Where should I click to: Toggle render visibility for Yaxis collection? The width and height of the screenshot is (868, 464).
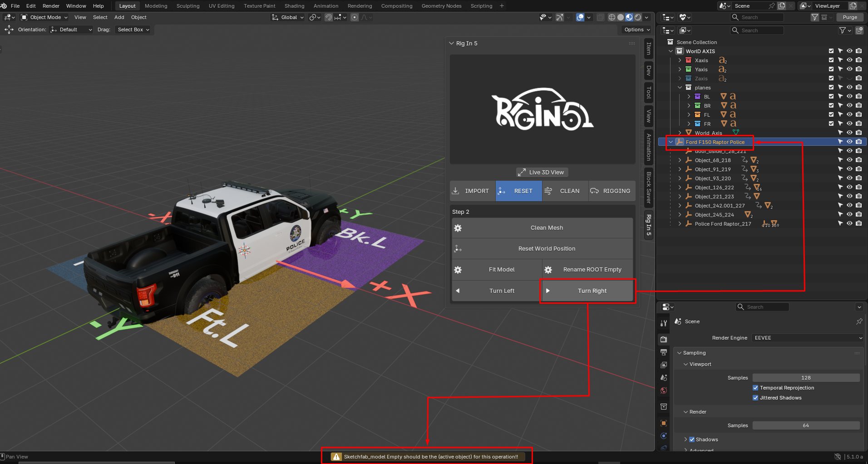click(x=858, y=69)
